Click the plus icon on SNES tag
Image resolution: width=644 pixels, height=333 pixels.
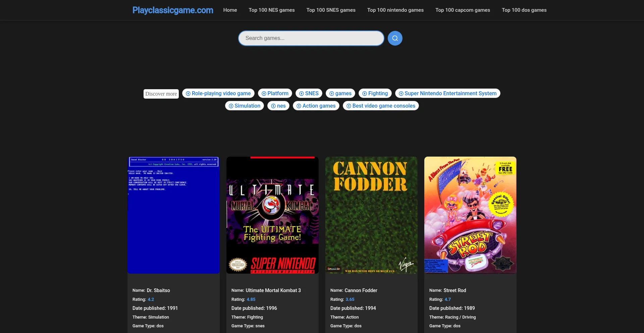tap(302, 94)
